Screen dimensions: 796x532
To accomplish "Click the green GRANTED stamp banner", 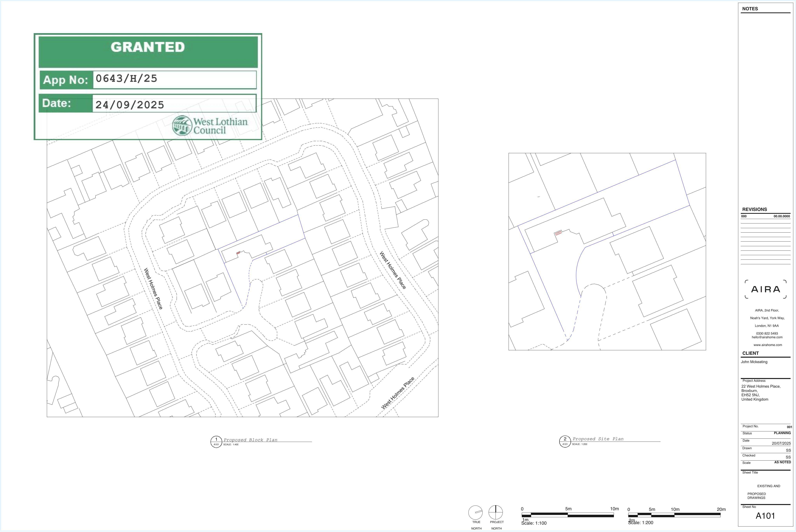I will pyautogui.click(x=148, y=52).
